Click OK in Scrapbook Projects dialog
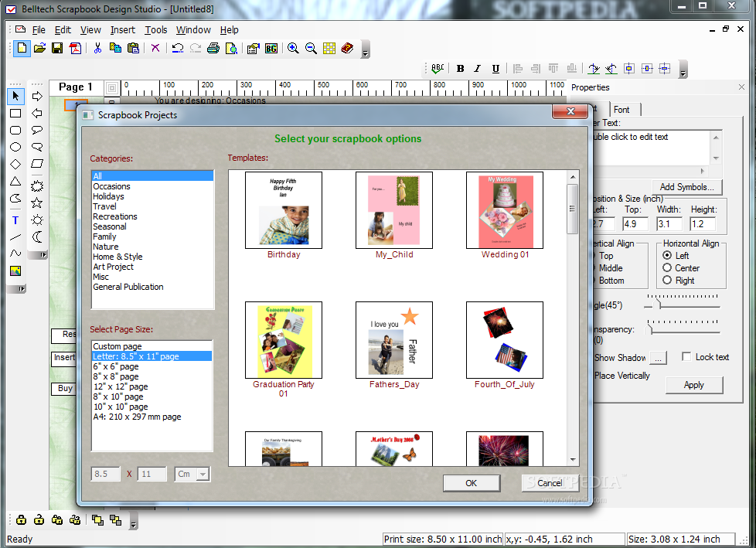756x548 pixels. [x=471, y=483]
